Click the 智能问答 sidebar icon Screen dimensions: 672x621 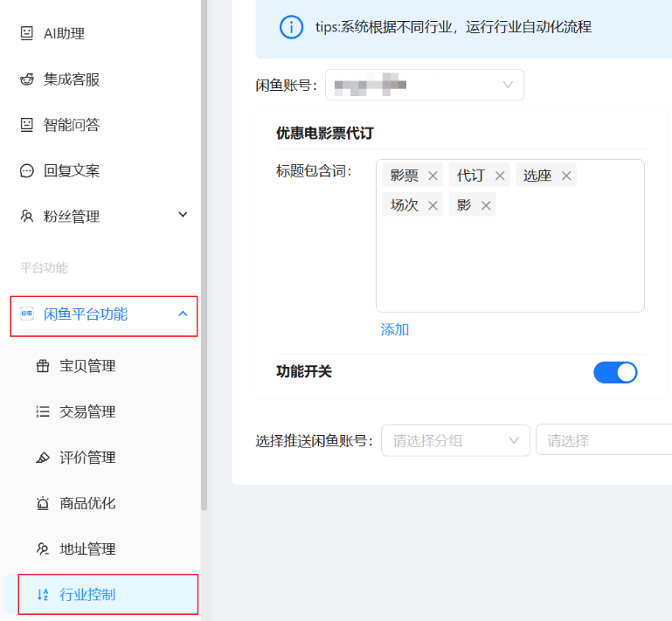(26, 125)
